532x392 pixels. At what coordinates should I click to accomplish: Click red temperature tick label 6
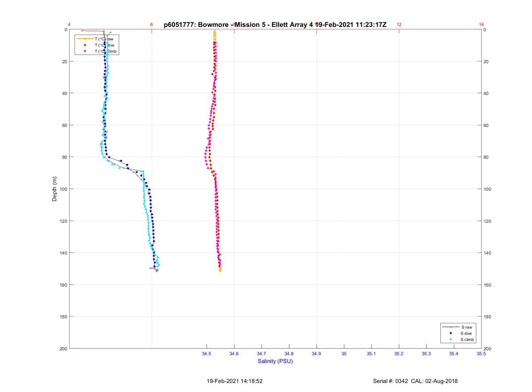click(152, 25)
